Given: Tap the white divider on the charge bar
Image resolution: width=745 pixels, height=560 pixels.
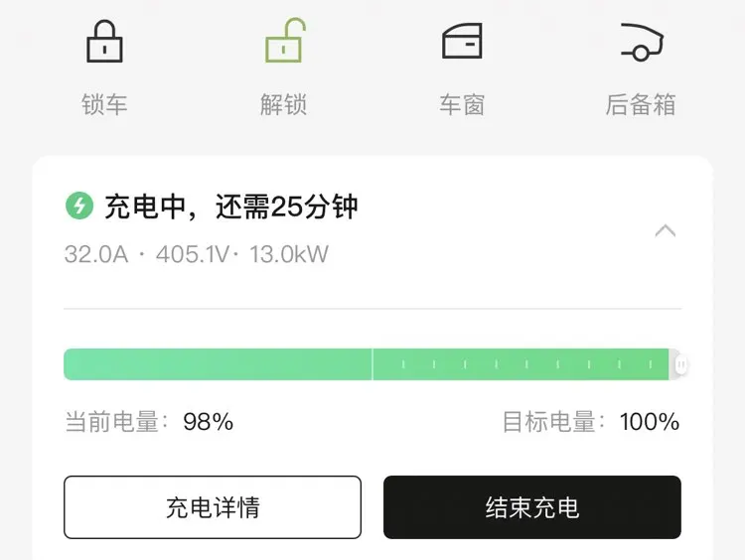Looking at the screenshot, I should [372, 364].
